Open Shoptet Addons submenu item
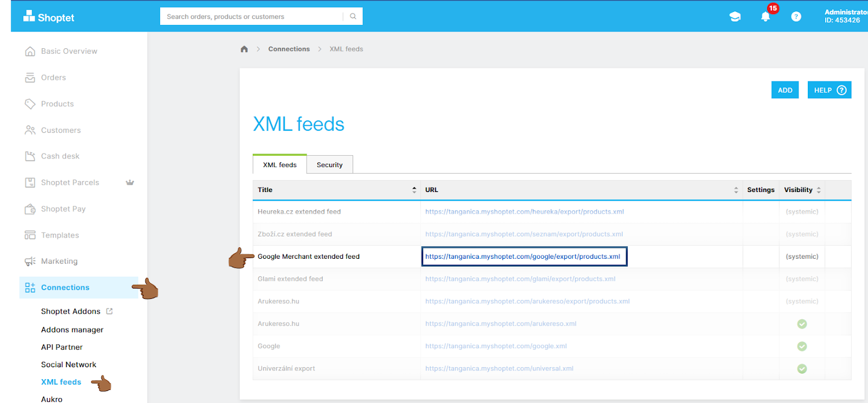Viewport: 868px width, 403px height. tap(71, 311)
